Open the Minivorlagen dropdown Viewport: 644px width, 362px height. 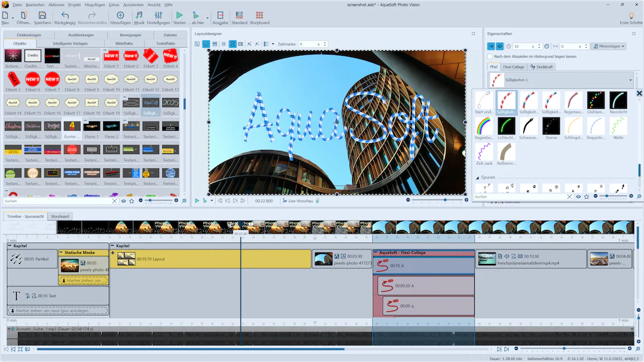[609, 47]
